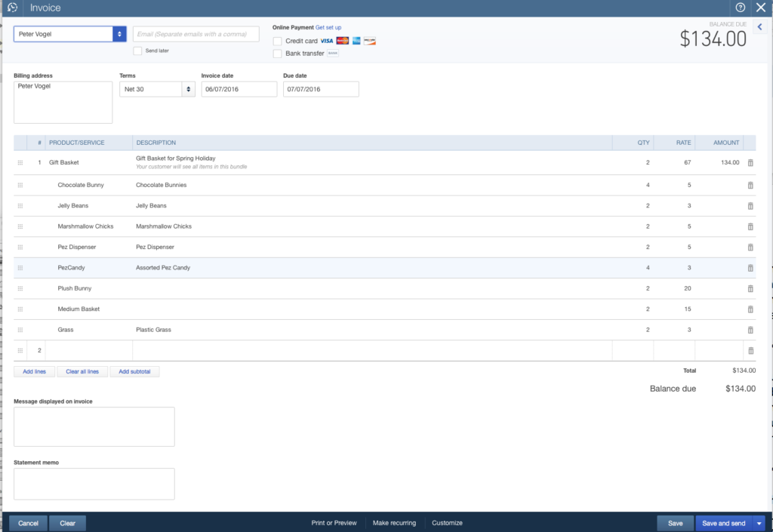This screenshot has height=532, width=773.
Task: Delete the Medium Basket line
Action: 750,309
